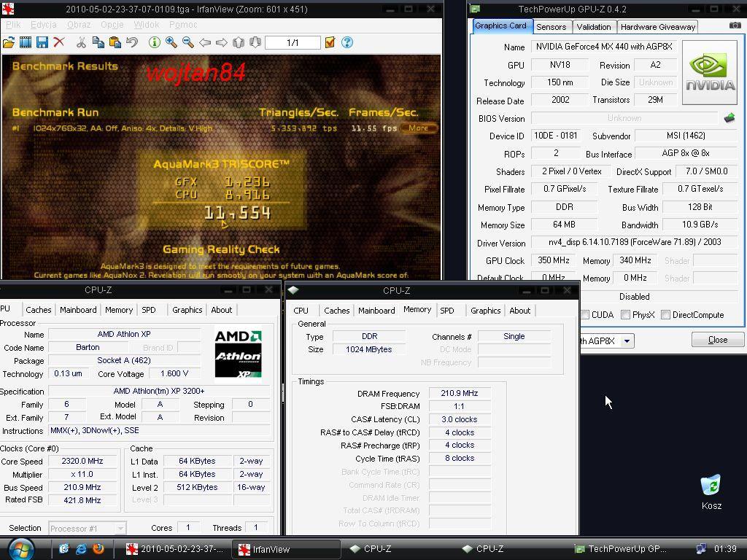Toggle the CUDA checkbox
Image resolution: width=747 pixels, height=560 pixels.
[x=585, y=315]
